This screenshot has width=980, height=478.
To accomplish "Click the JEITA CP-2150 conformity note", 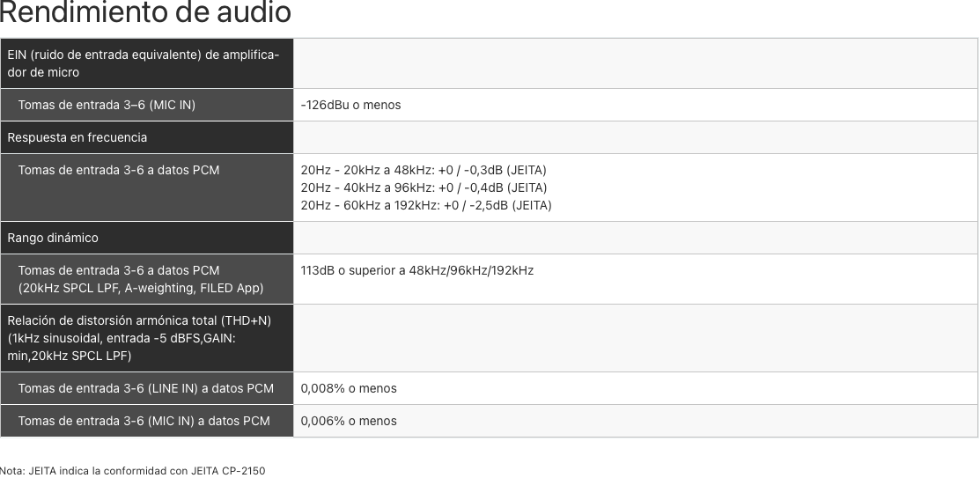I will click(133, 471).
